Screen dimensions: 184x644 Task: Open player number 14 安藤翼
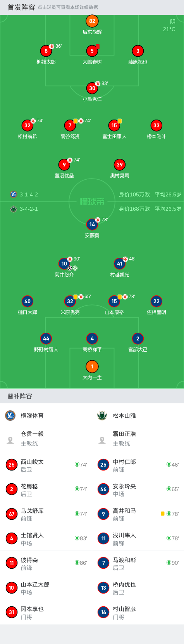coord(92,224)
